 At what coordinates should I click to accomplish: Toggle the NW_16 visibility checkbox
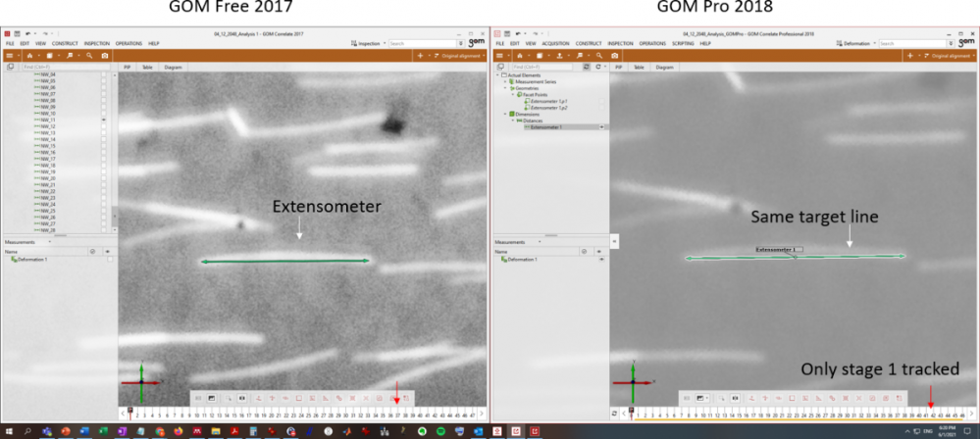tap(104, 152)
